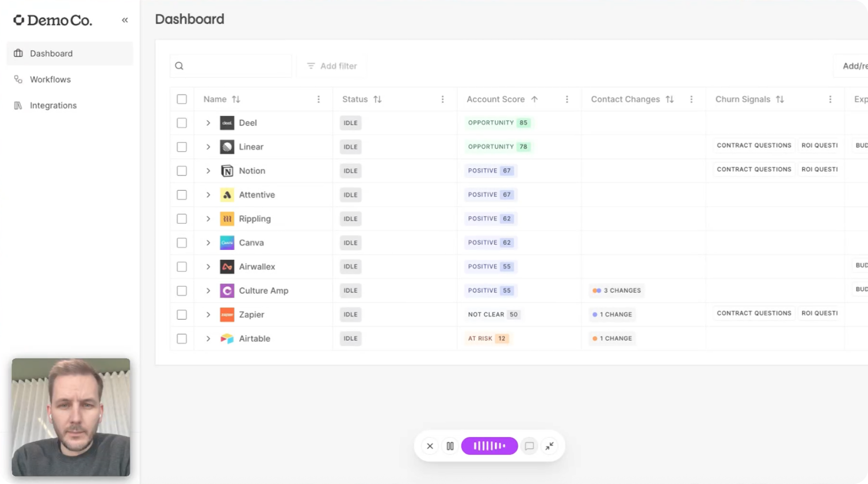Image resolution: width=868 pixels, height=484 pixels.
Task: Sort by Churn Signals arrows
Action: pos(780,99)
